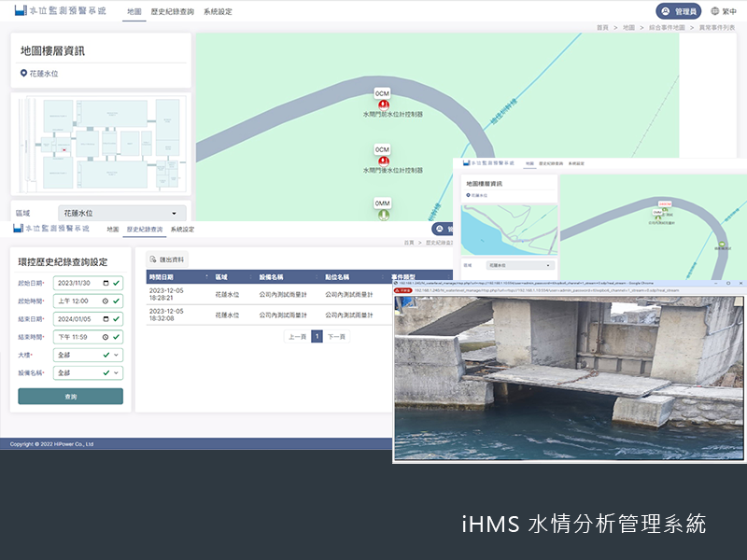747x560 pixels.
Task: Click the 0MM green rain gauge marker
Action: (x=382, y=216)
